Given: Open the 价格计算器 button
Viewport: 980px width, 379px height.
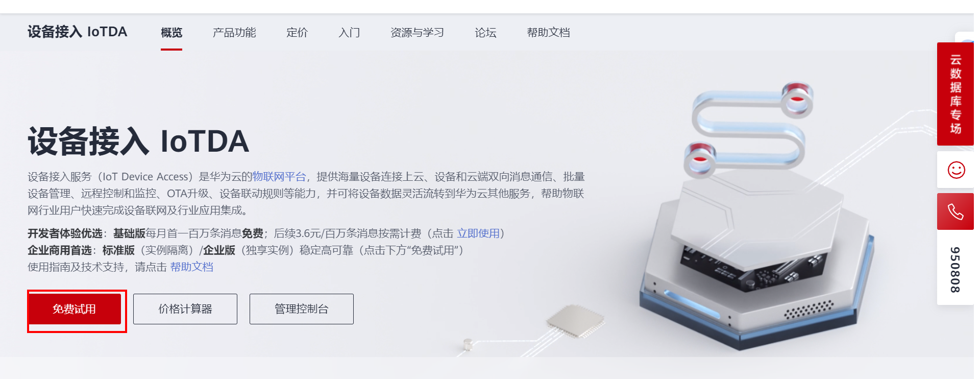Looking at the screenshot, I should click(x=185, y=309).
